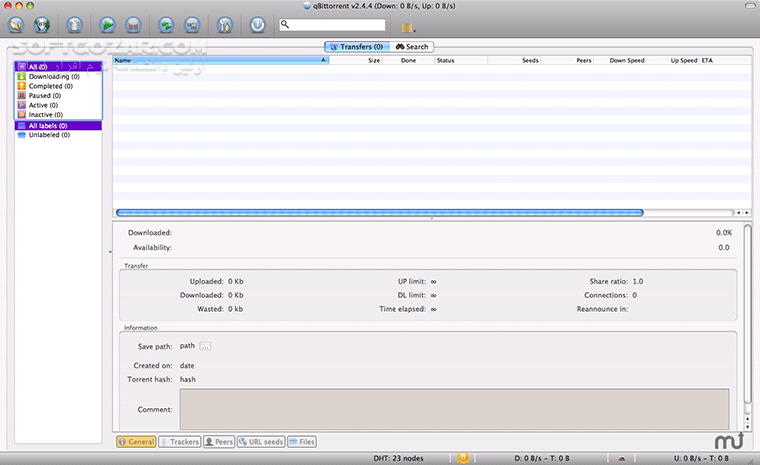This screenshot has height=465, width=760.
Task: Sort torrents by the Up Speed column
Action: pos(673,60)
